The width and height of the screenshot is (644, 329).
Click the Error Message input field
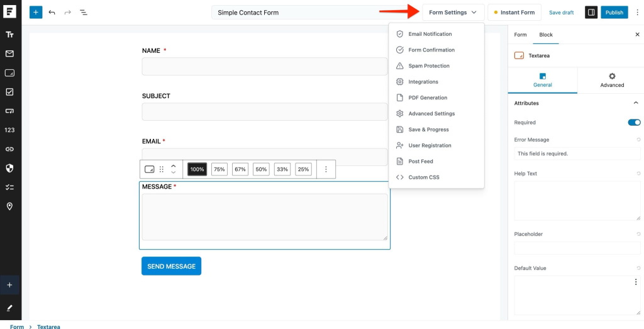coord(577,153)
